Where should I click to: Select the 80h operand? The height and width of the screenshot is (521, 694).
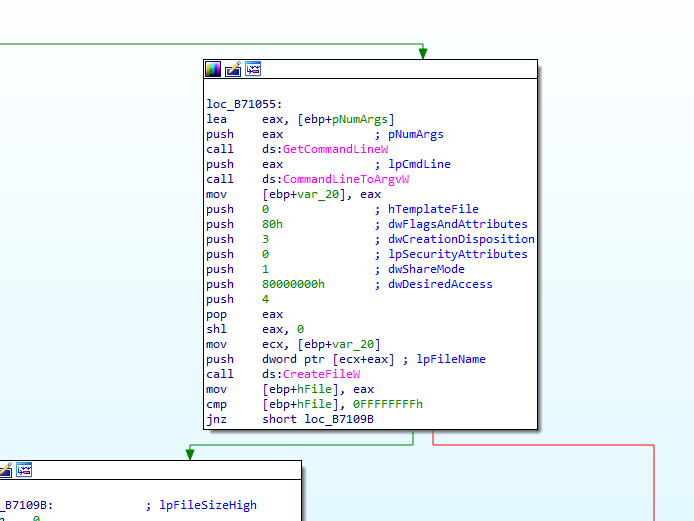point(272,224)
